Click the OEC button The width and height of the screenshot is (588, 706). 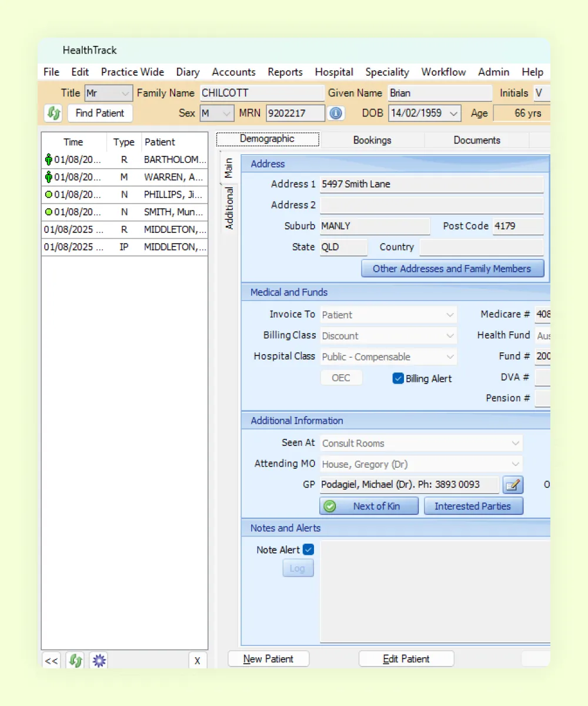tap(341, 378)
